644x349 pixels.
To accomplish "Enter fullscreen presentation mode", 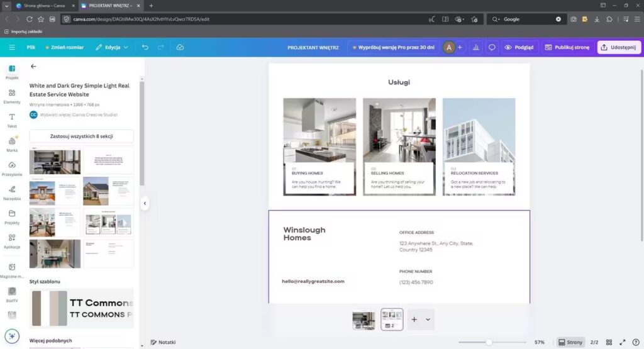I will point(622,342).
